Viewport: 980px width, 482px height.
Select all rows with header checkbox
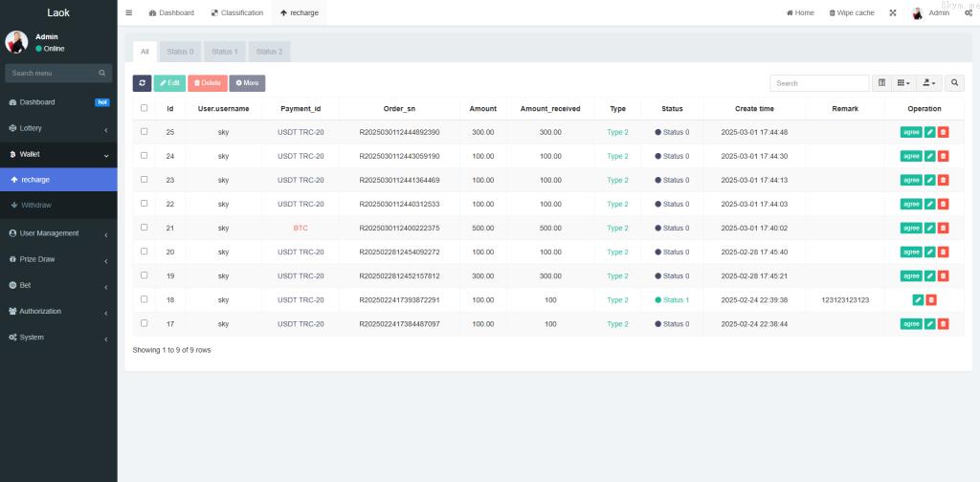145,108
